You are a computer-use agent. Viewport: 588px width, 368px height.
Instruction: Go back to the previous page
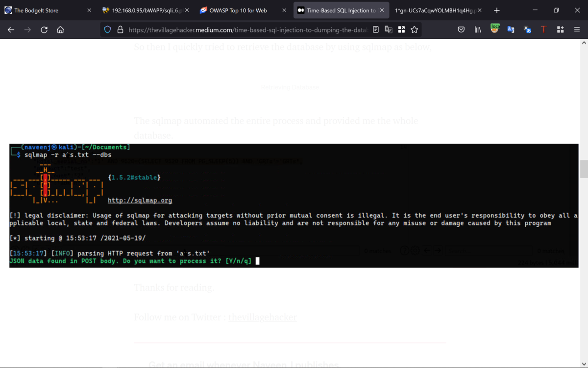11,30
